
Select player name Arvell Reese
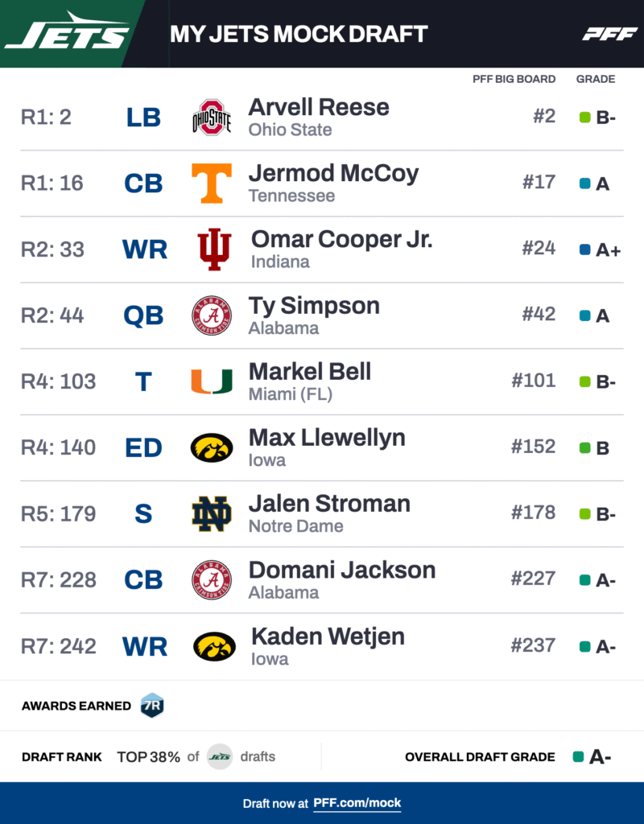click(319, 107)
